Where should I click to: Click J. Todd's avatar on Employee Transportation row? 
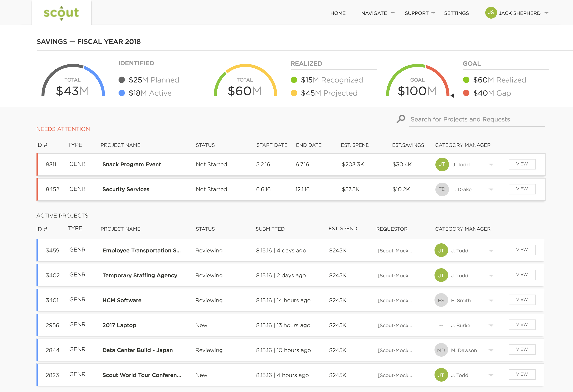click(441, 250)
